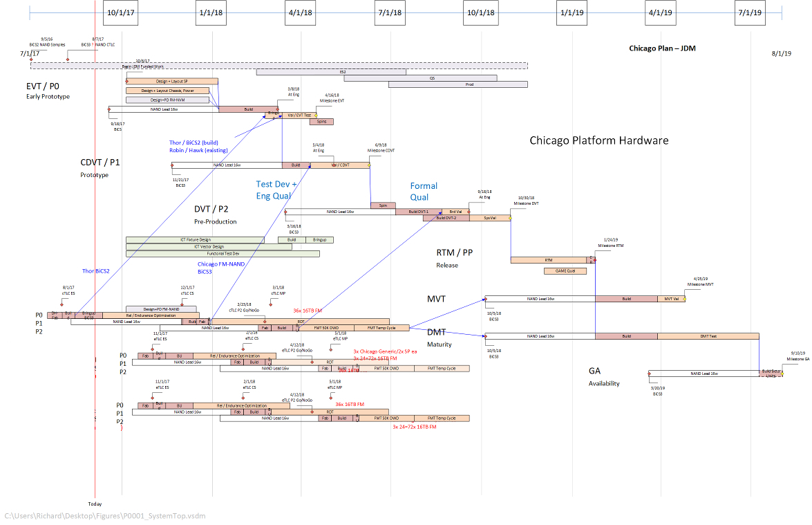
Task: Select the 10/1/17 date box on the timeline
Action: 121,12
